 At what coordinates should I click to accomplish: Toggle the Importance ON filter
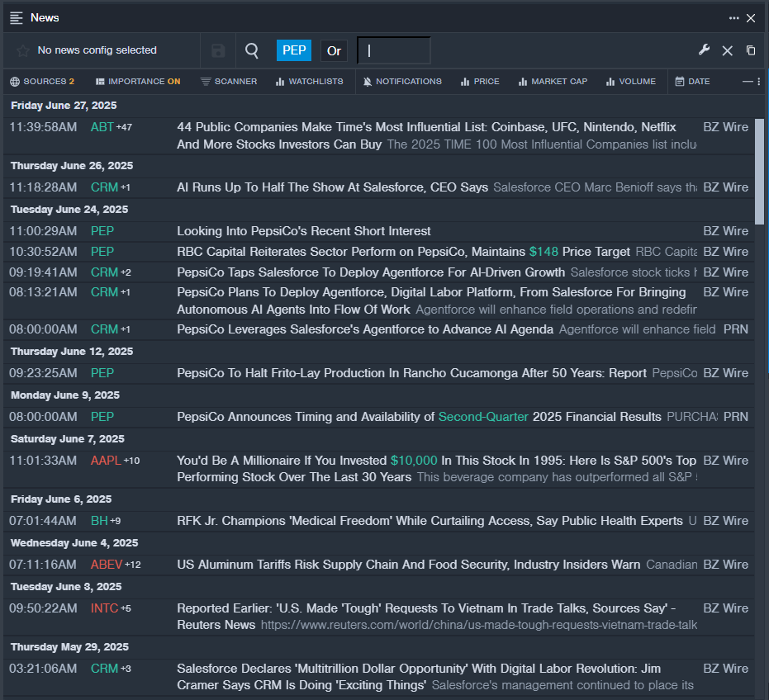point(138,82)
